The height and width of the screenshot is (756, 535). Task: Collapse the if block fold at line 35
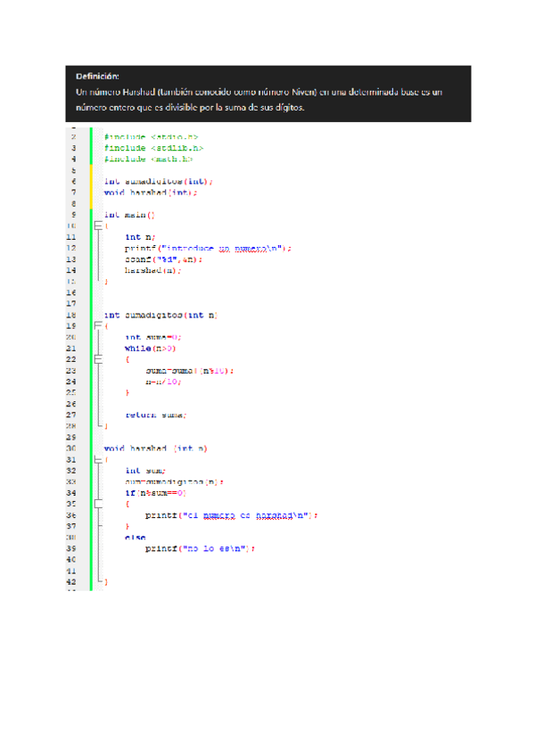coord(99,504)
